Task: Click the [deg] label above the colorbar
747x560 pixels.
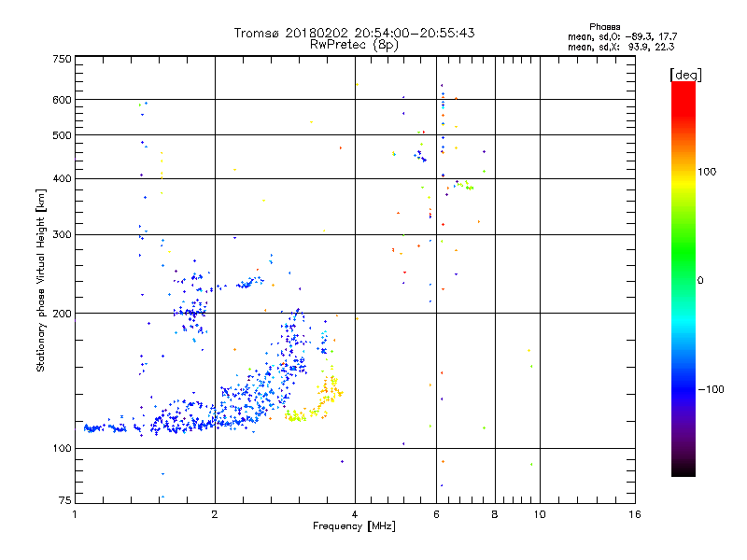Action: click(x=685, y=76)
